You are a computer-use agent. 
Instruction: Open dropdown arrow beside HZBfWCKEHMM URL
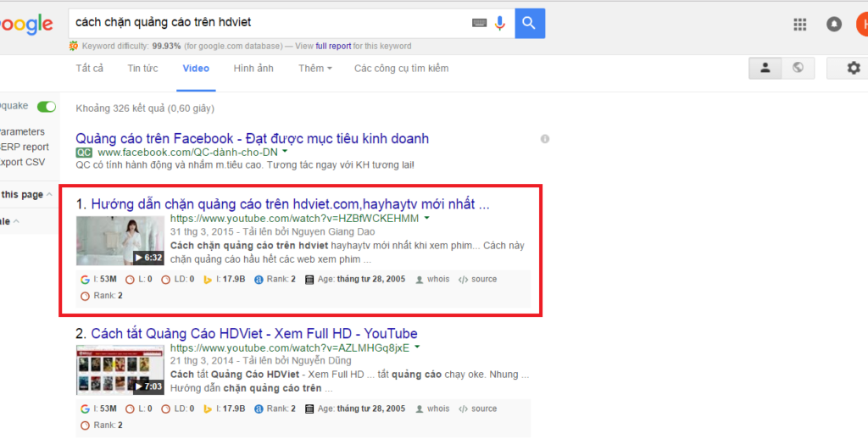tap(427, 218)
